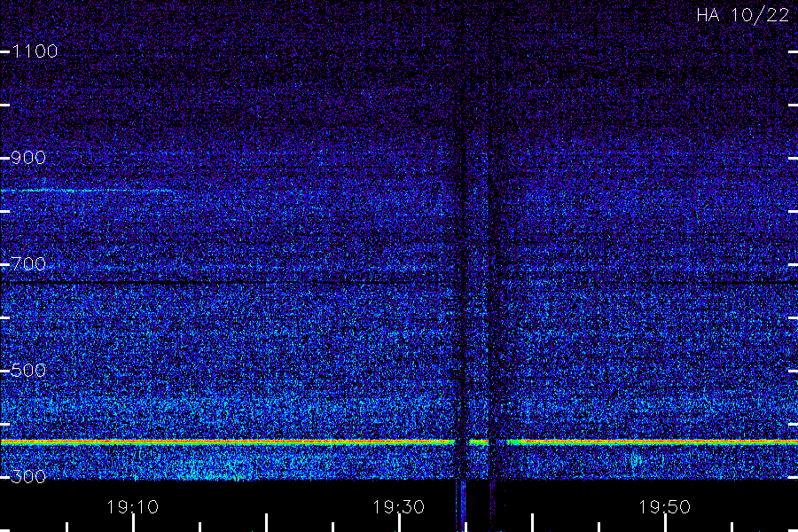Image resolution: width=798 pixels, height=532 pixels.
Task: Click the 19:50 time label
Action: 665,507
